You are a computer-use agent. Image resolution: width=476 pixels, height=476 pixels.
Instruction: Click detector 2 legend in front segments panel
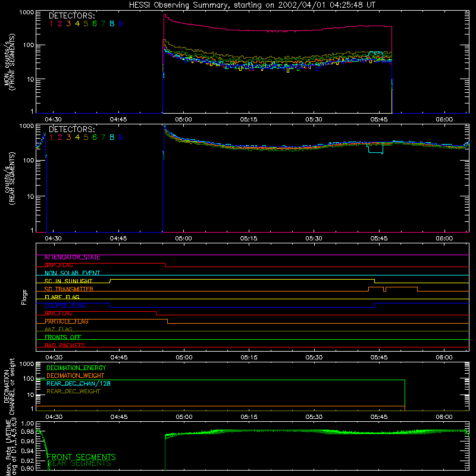[60, 24]
